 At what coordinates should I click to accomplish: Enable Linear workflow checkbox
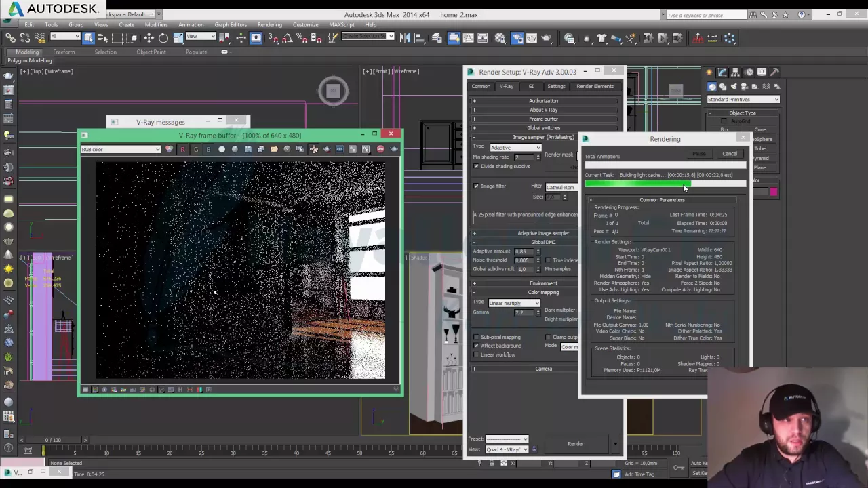coord(476,354)
